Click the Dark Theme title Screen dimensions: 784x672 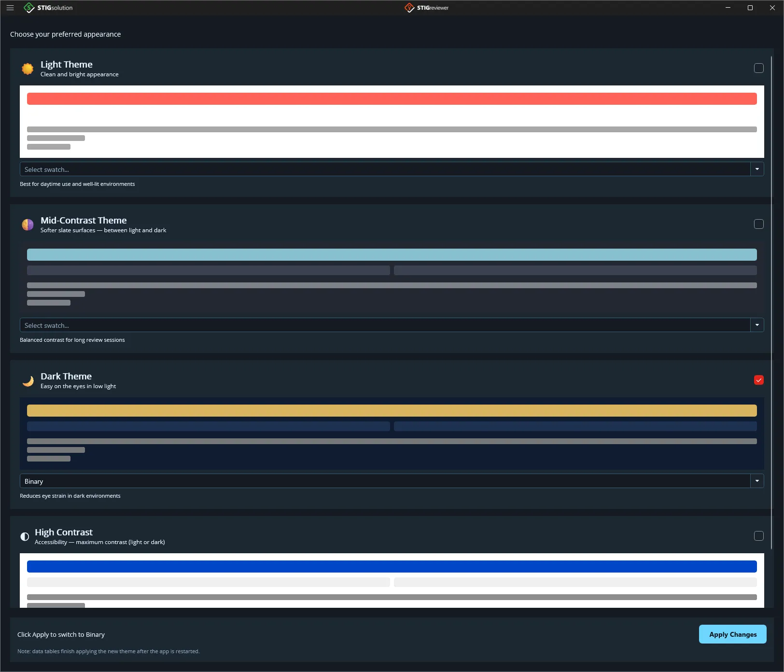pyautogui.click(x=66, y=376)
